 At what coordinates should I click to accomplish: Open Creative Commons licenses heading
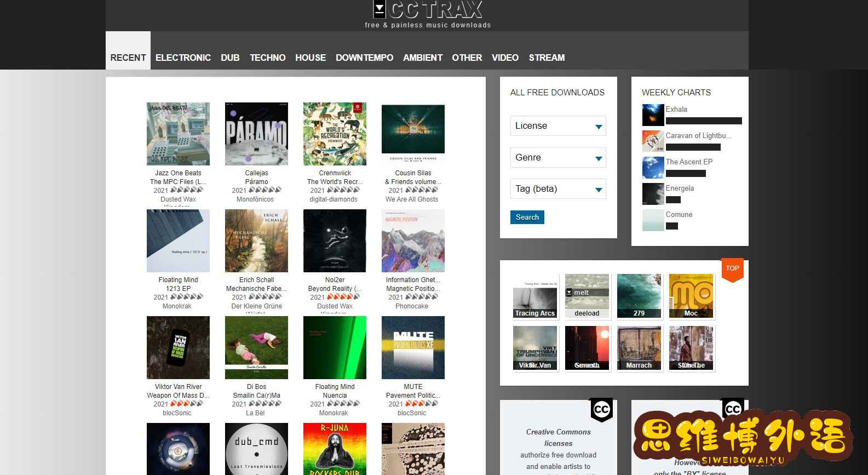(558, 438)
